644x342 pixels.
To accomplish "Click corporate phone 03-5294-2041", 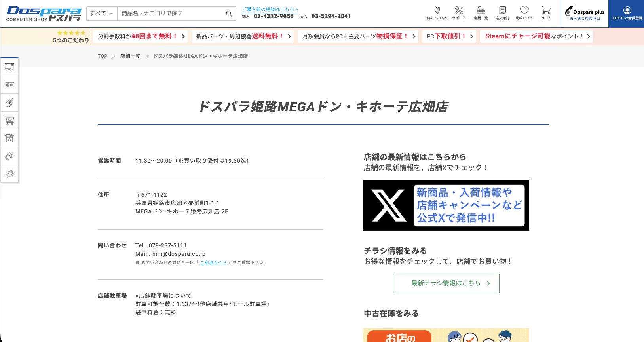I will (x=331, y=16).
